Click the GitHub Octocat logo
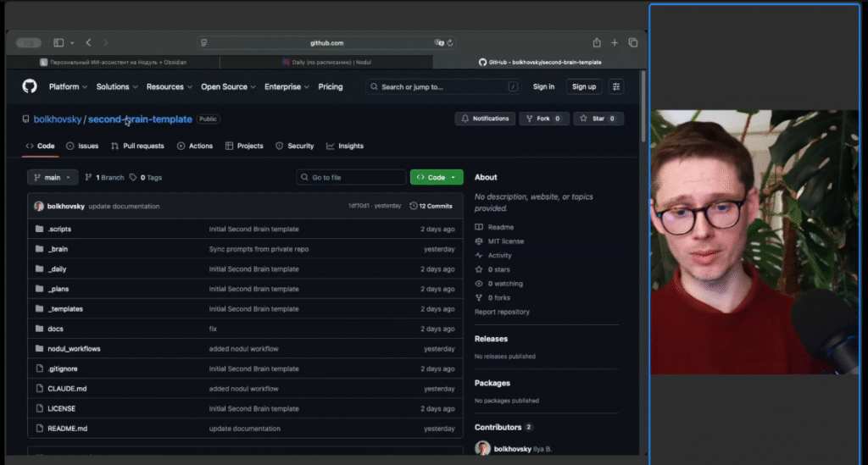Screen dimensions: 868x465 (30, 86)
